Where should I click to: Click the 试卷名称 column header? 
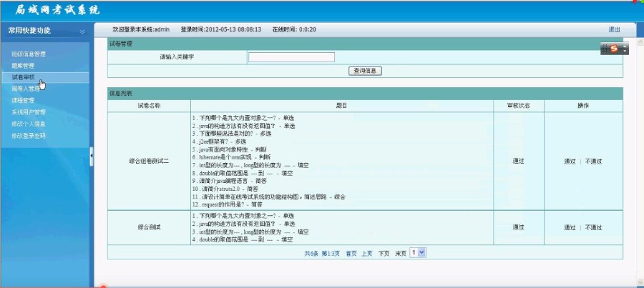click(149, 106)
